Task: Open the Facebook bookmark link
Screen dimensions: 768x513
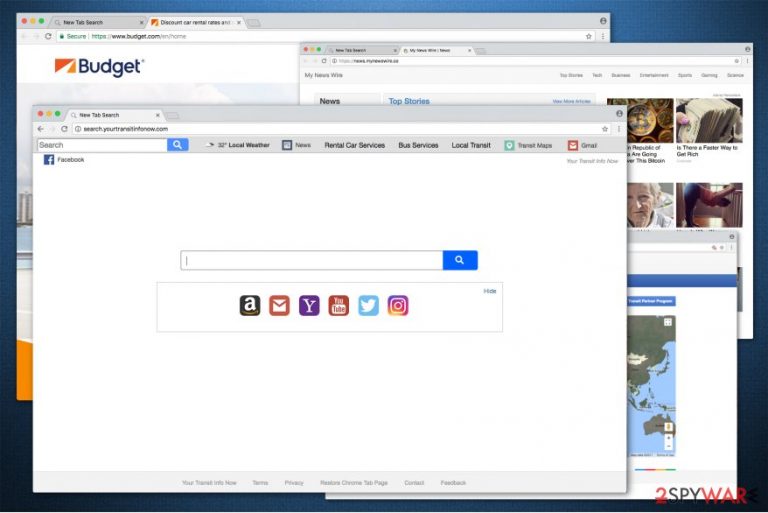Action: (x=64, y=160)
